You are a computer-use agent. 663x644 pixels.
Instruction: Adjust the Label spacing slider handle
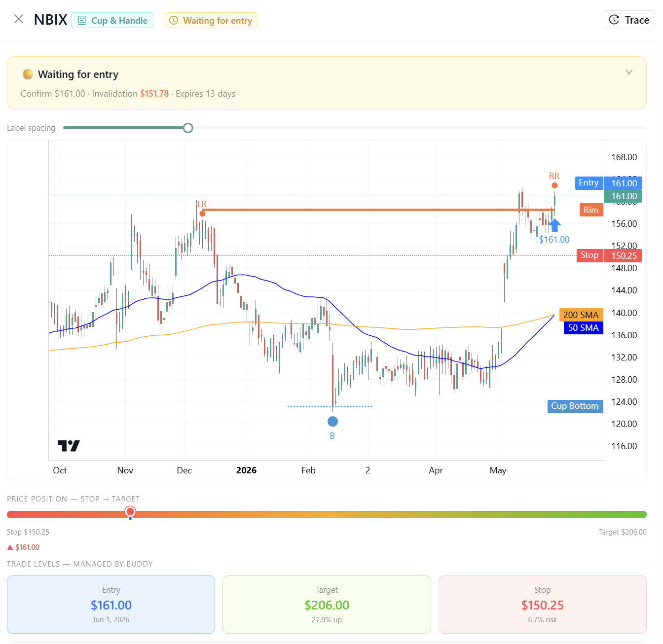tap(188, 128)
